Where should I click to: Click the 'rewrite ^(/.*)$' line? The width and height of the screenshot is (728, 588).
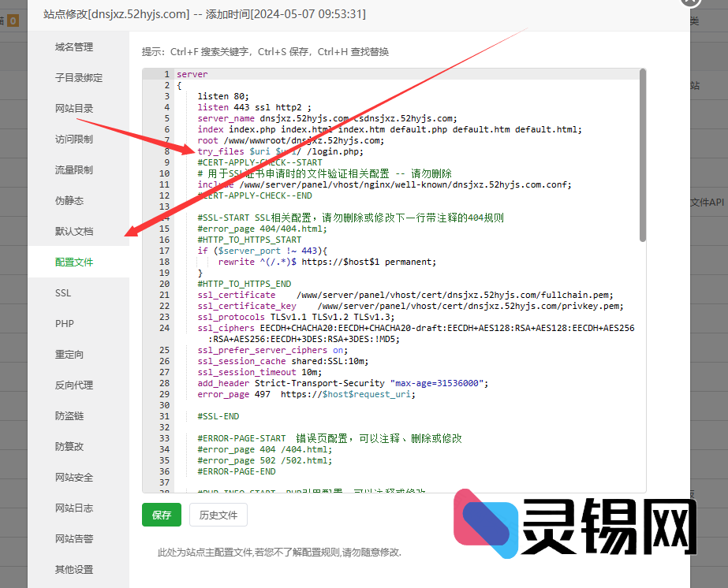[x=327, y=262]
